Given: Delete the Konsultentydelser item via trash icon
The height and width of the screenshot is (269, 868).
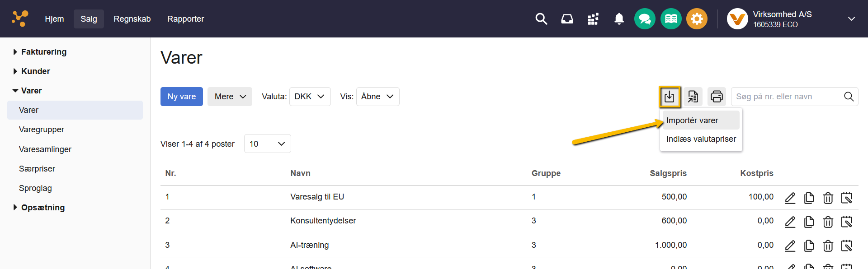Looking at the screenshot, I should click(828, 222).
